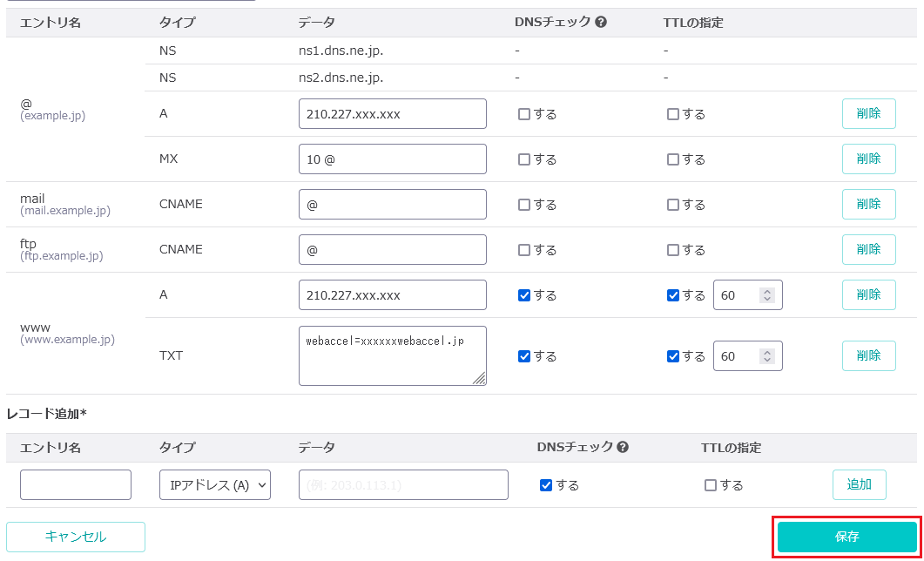Screen dimensions: 924x561
Task: Click the MX data field showing 10 @
Action: click(x=393, y=159)
